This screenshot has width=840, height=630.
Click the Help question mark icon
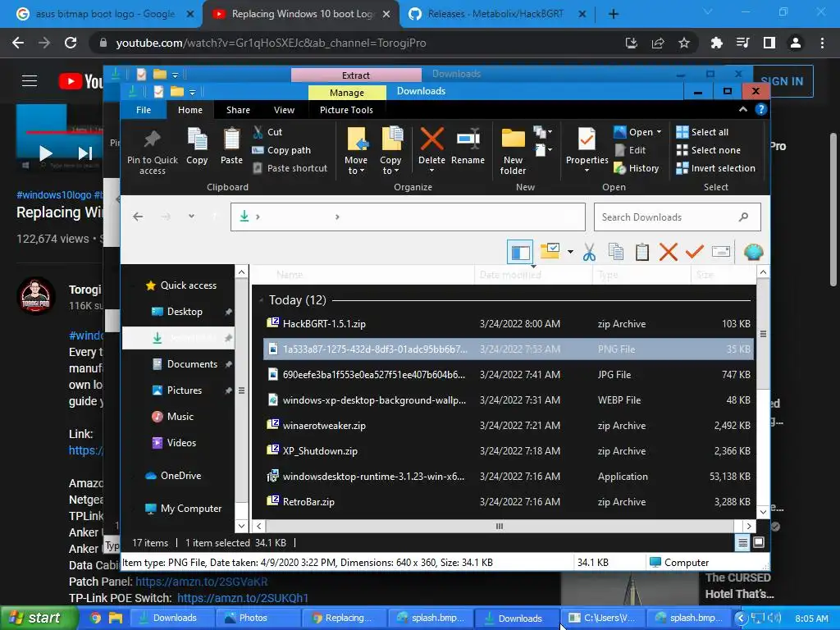pyautogui.click(x=760, y=109)
